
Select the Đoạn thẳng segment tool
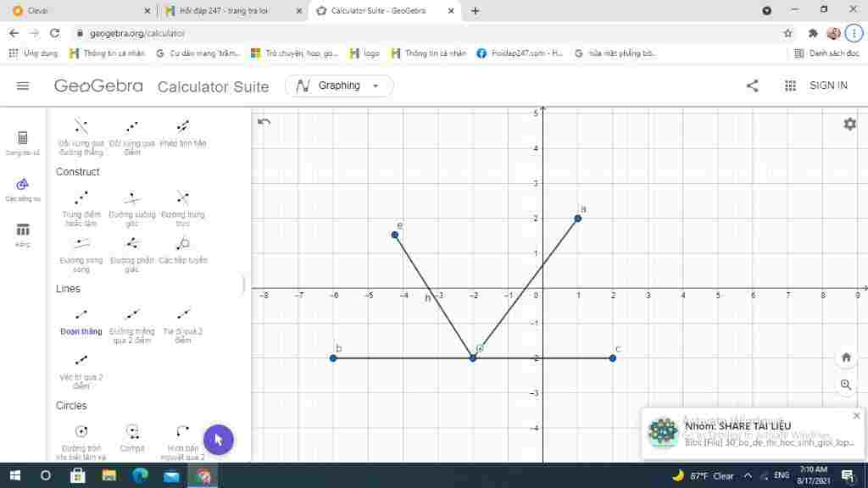[x=81, y=321]
